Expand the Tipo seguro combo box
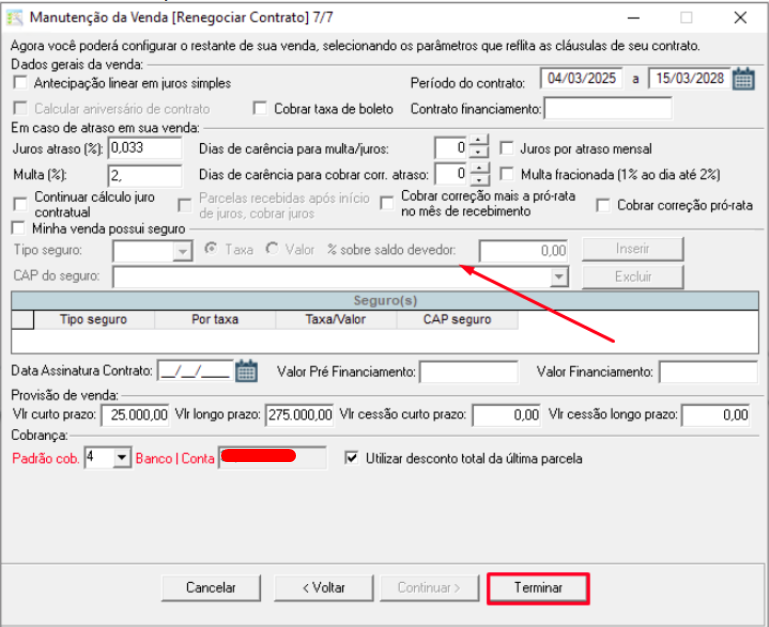Image resolution: width=769 pixels, height=627 pixels. pyautogui.click(x=182, y=250)
